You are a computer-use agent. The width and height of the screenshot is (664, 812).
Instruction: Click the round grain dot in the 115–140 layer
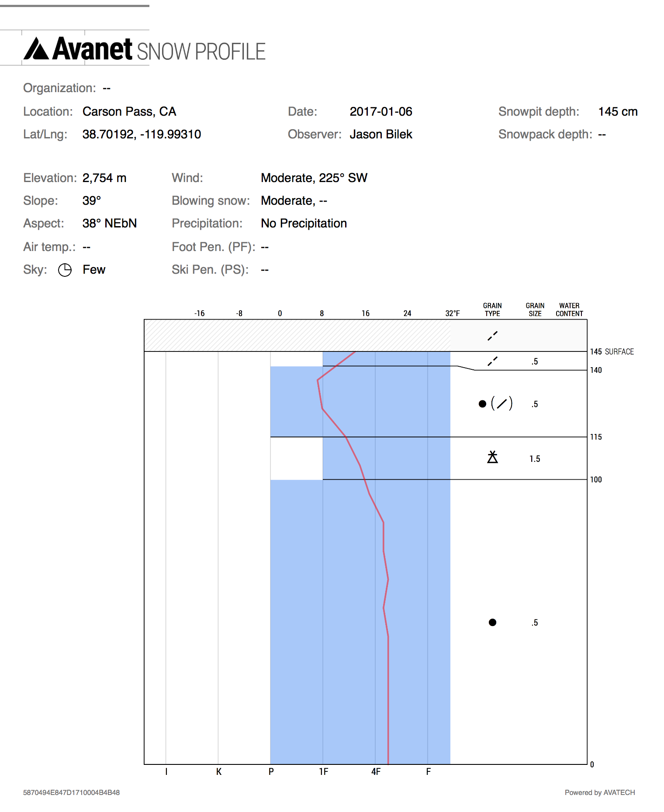pyautogui.click(x=482, y=404)
